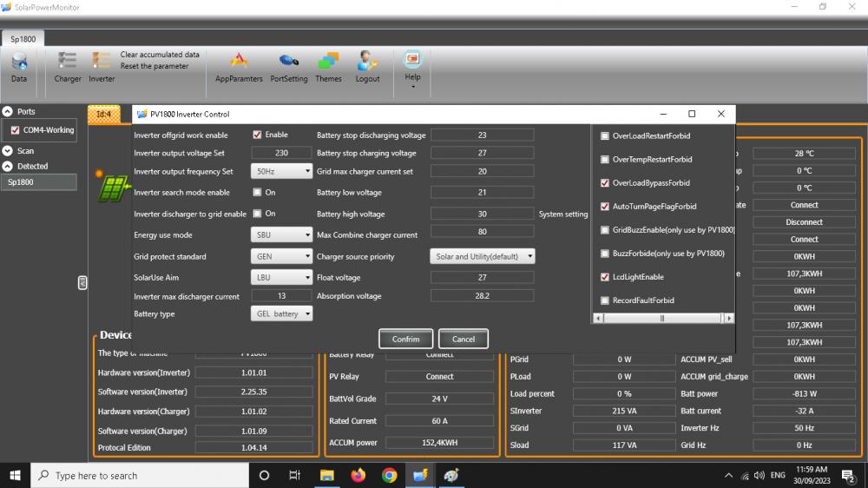
Task: Open Battery type GEL battery dropdown
Action: tap(281, 313)
